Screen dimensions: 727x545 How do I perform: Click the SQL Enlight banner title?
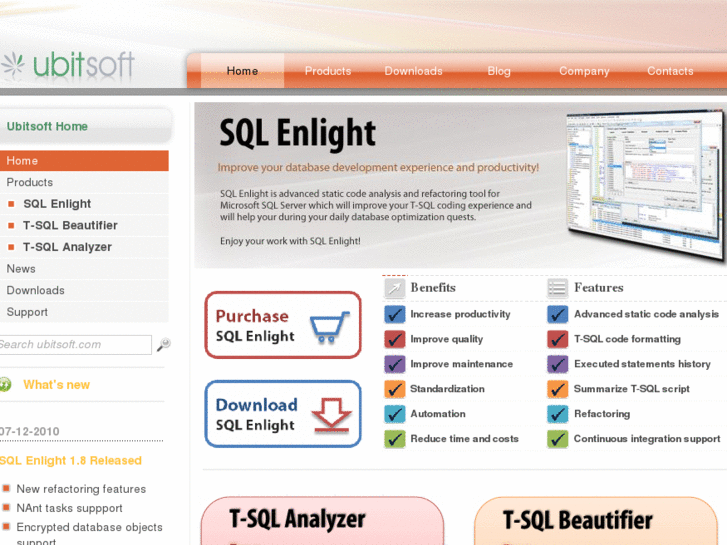click(297, 133)
